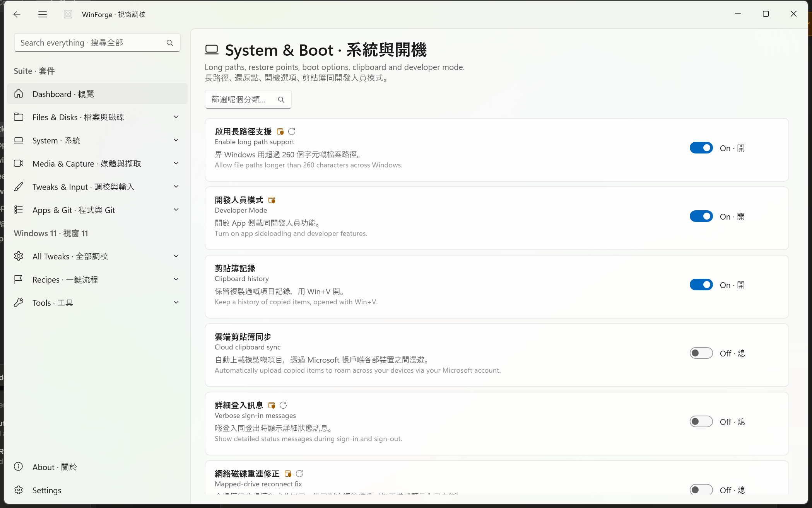Image resolution: width=812 pixels, height=508 pixels.
Task: Click restart-required icon beside 網絡磁碟重連修正
Action: point(299,474)
